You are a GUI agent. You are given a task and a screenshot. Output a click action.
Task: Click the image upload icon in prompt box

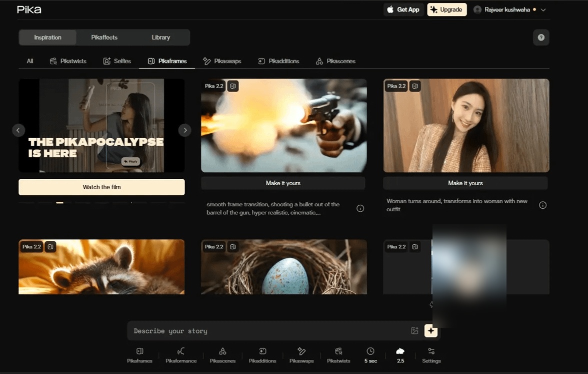(x=414, y=330)
